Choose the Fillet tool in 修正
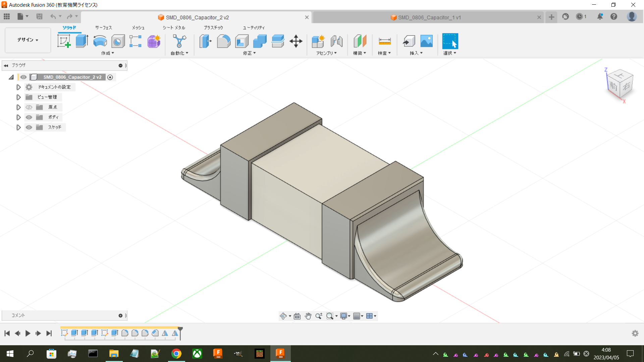This screenshot has height=362, width=644. pyautogui.click(x=224, y=41)
